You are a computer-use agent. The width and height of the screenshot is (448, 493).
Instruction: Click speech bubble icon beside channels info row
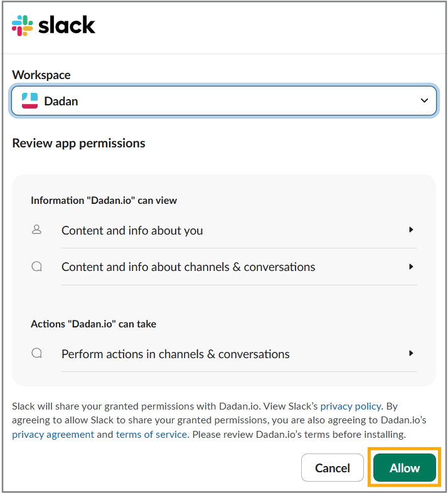[36, 267]
